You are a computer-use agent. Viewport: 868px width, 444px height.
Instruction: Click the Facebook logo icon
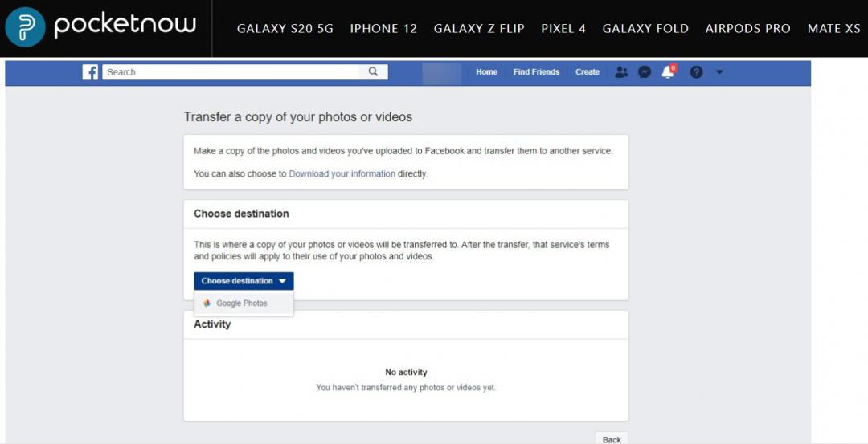click(x=90, y=72)
